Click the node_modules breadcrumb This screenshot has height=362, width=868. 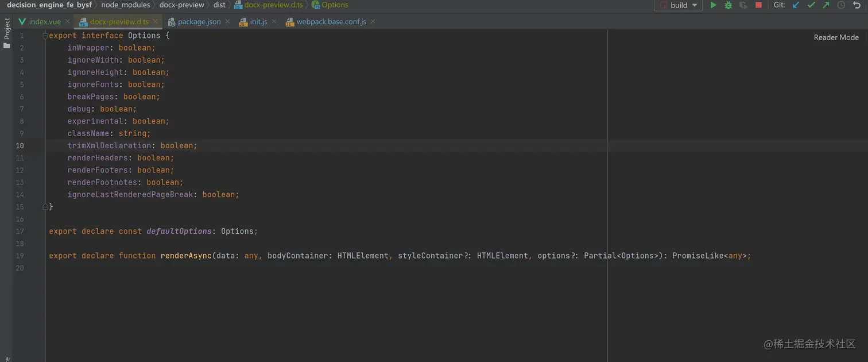click(x=126, y=5)
